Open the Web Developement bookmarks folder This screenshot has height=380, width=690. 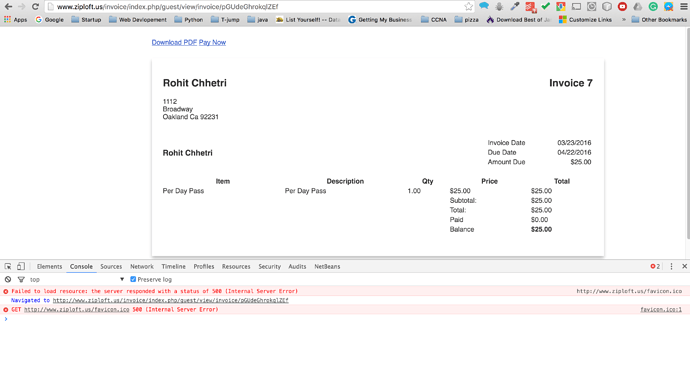(x=138, y=20)
